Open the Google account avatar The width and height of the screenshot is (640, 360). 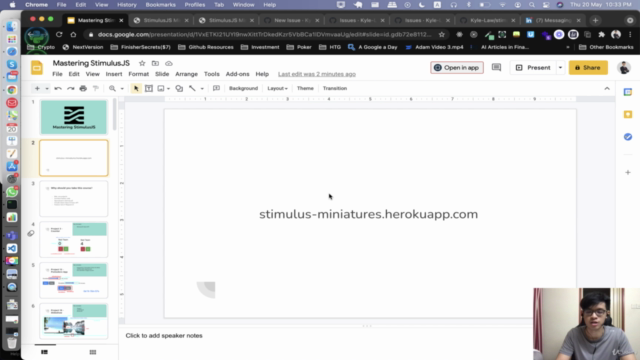624,67
